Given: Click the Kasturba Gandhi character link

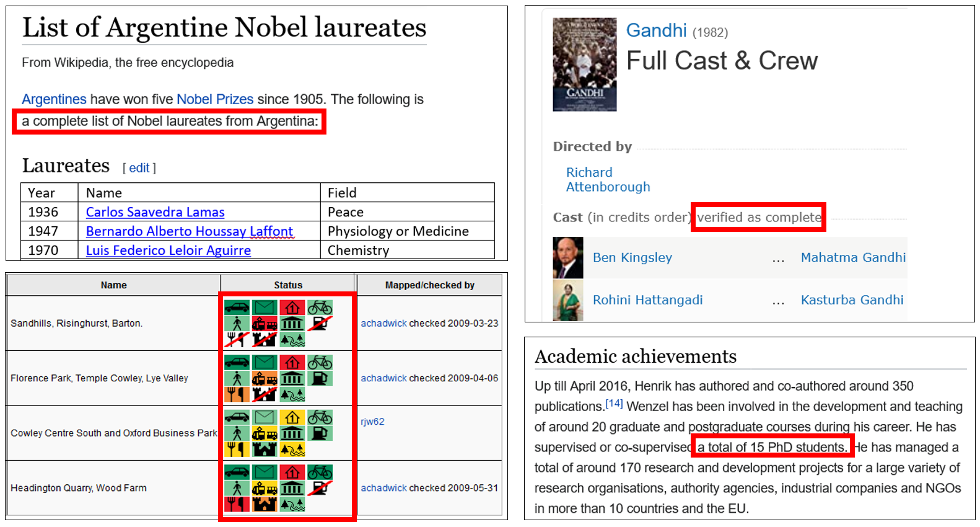Looking at the screenshot, I should tap(852, 300).
